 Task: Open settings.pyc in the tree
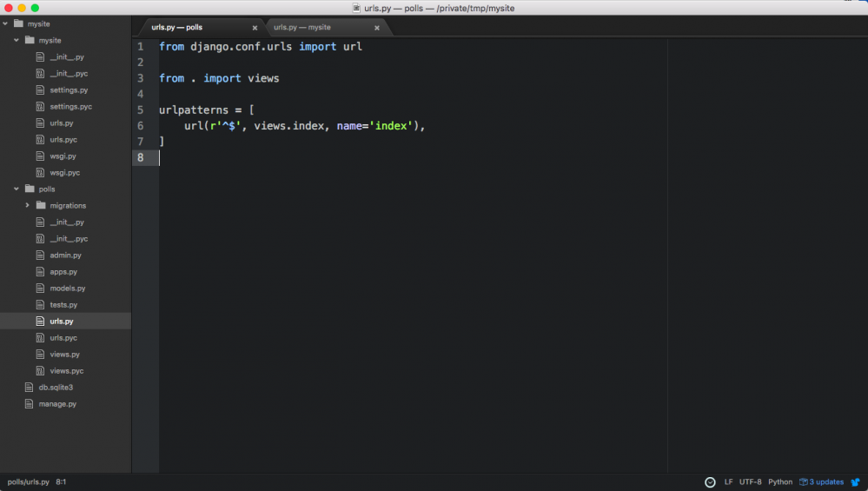click(71, 106)
